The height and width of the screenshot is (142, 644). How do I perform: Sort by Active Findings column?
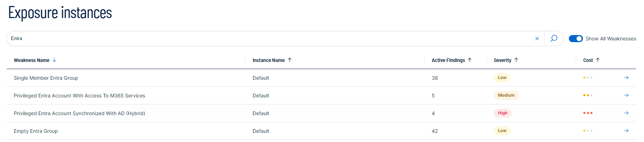[451, 60]
